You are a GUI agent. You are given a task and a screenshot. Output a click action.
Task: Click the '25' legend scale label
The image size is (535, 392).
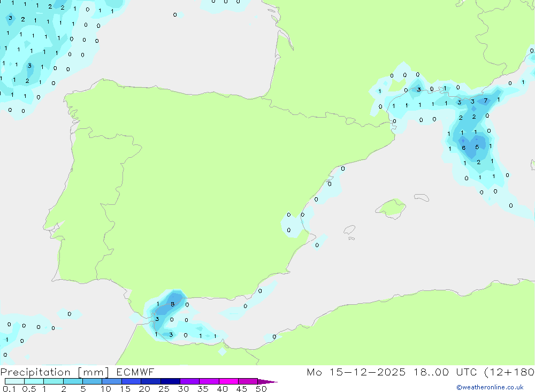164,389
